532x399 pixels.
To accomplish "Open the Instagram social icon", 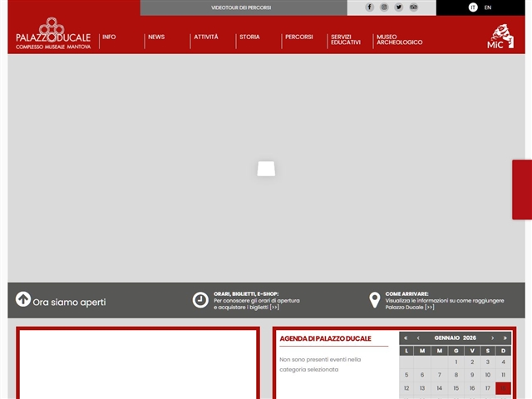I will (x=384, y=7).
